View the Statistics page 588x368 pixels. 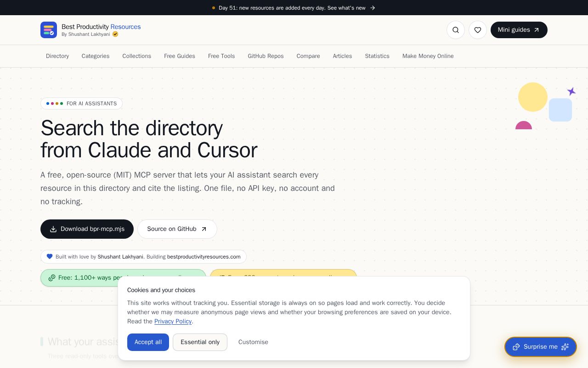377,56
